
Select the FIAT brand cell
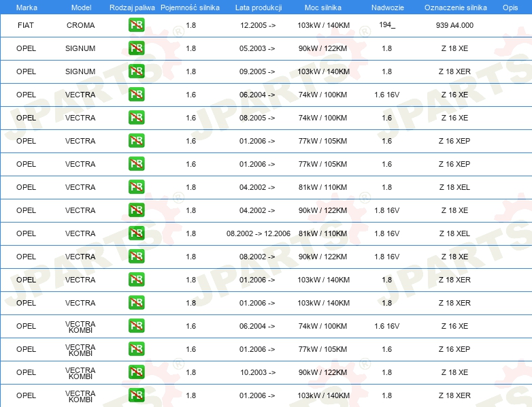tap(26, 25)
